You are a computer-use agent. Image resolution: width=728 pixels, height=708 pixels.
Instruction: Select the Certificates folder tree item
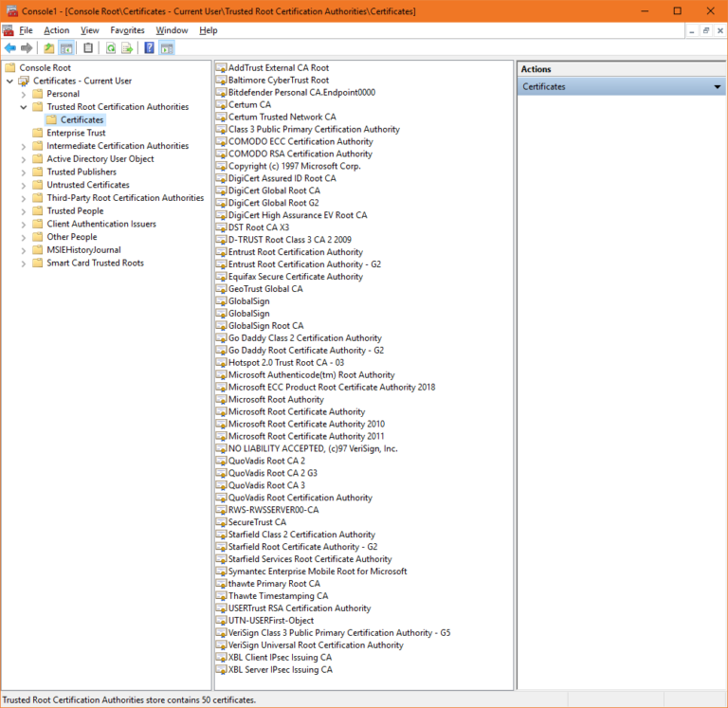point(82,119)
